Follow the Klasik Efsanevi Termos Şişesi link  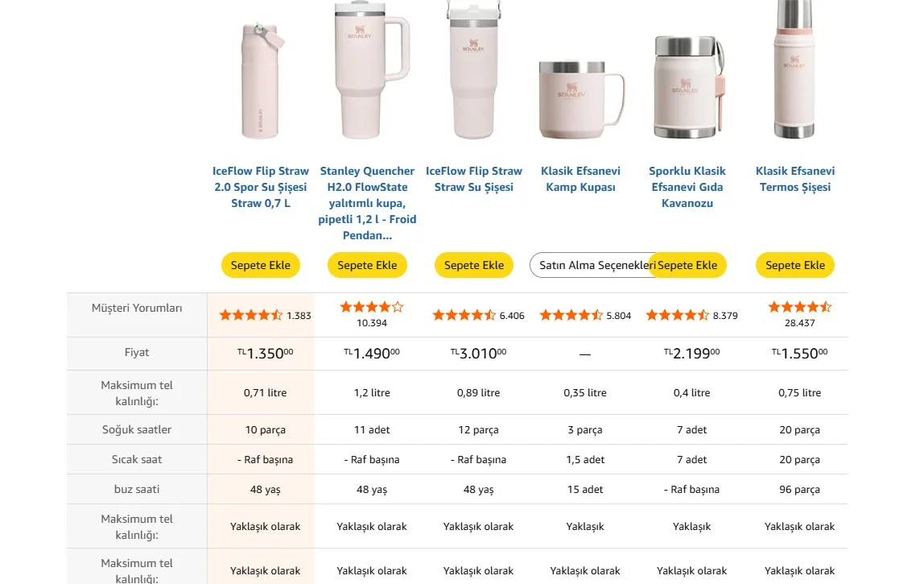(795, 179)
